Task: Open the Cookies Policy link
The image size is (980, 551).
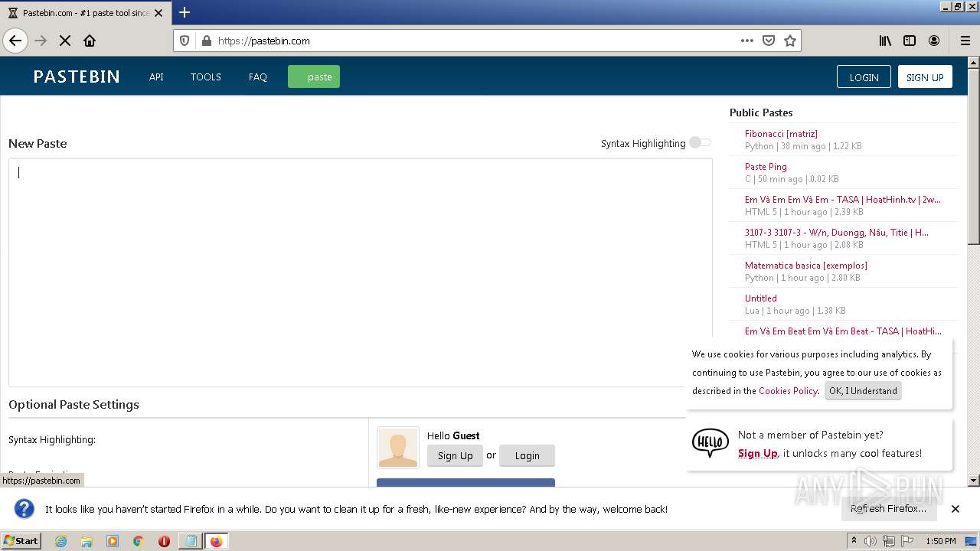Action: tap(788, 390)
